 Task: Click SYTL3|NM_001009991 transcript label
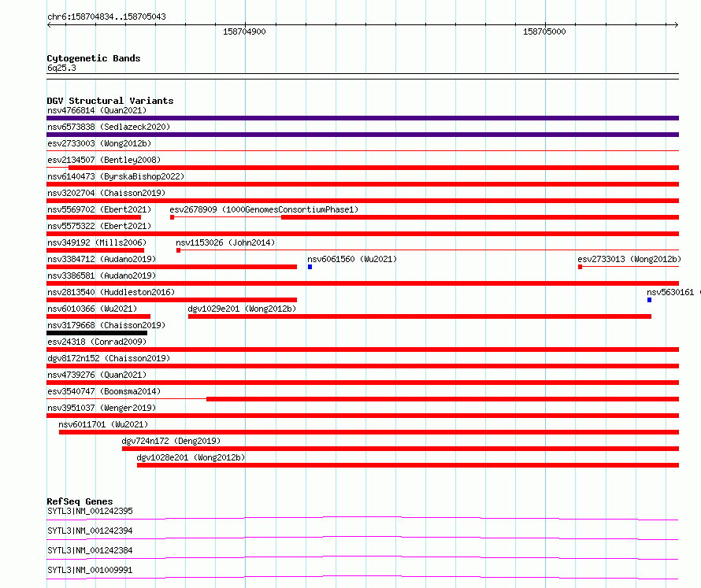pos(90,570)
